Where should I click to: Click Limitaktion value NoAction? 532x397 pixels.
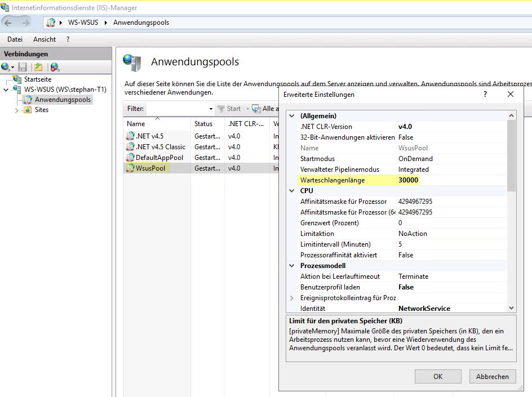click(413, 234)
